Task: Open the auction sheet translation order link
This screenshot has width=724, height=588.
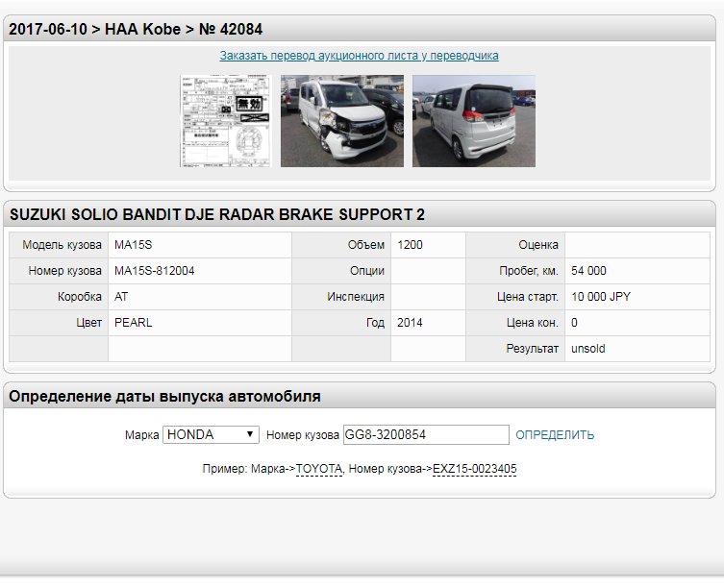Action: [359, 56]
